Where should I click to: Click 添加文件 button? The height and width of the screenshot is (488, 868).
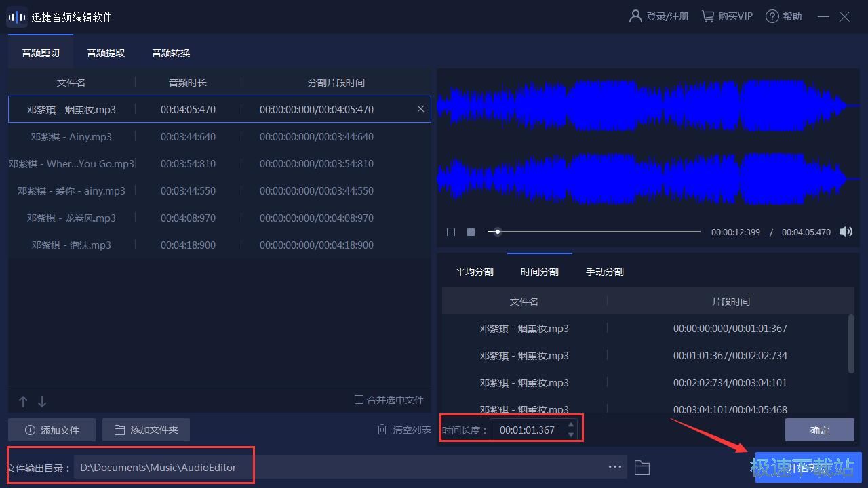pos(52,430)
